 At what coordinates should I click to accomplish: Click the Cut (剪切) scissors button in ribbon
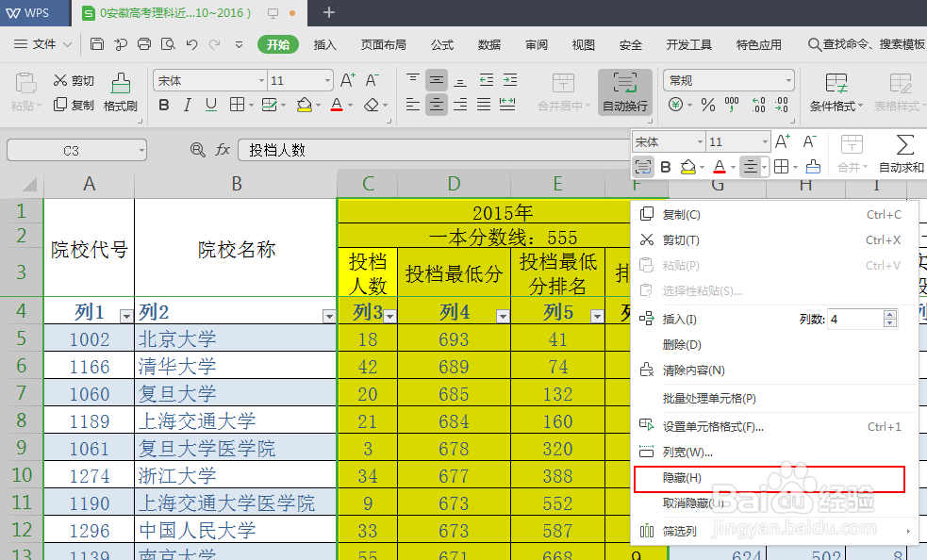(x=74, y=80)
